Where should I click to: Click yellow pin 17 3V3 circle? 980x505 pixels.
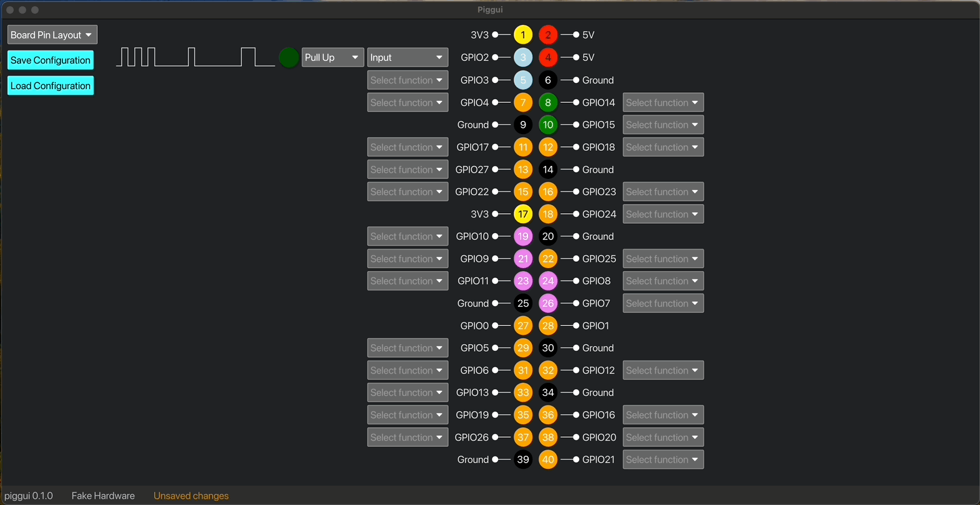(x=523, y=214)
